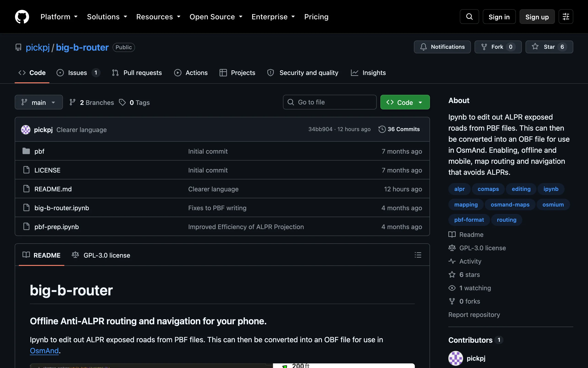The height and width of the screenshot is (368, 588).
Task: Open the big-b-router repository name link
Action: (82, 47)
